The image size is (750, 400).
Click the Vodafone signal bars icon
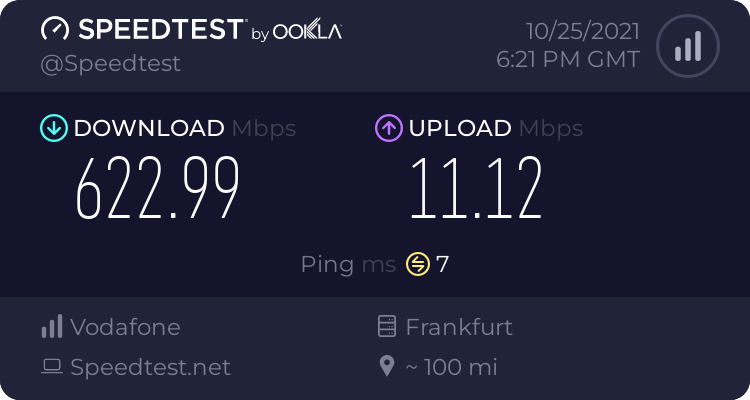click(x=51, y=327)
